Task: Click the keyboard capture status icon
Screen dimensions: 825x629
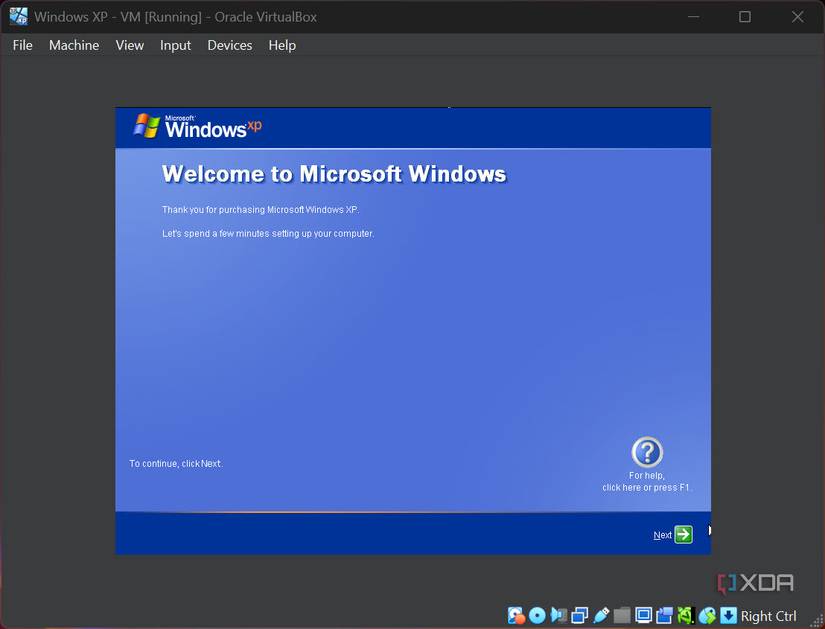Action: [x=726, y=615]
